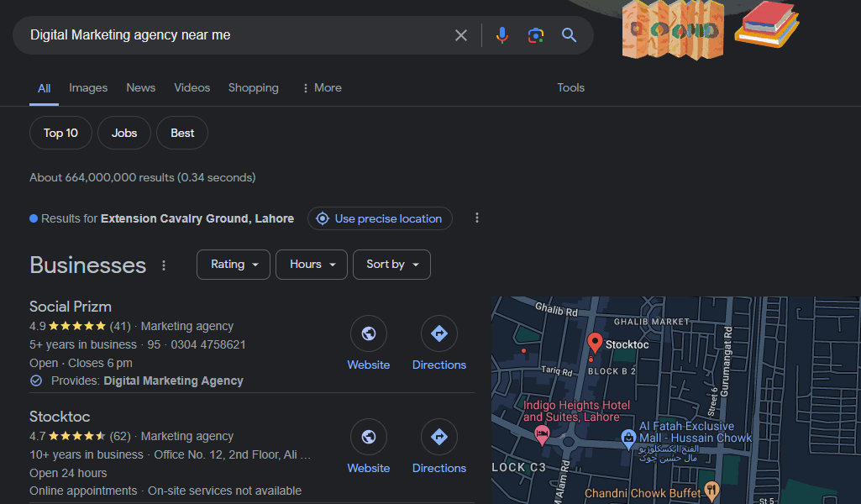This screenshot has height=504, width=861.
Task: Open the Stocktoc business listing title
Action: click(x=60, y=417)
